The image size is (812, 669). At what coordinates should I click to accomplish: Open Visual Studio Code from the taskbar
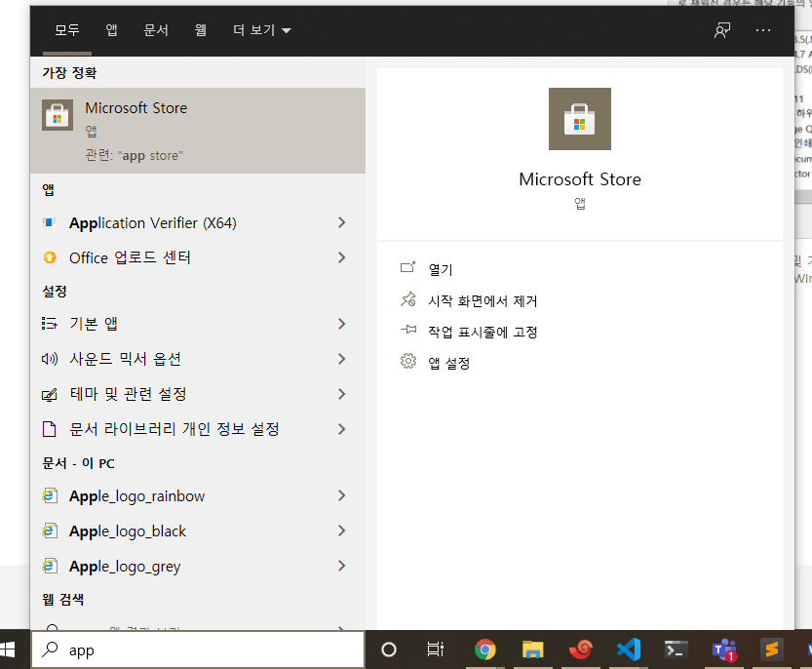pos(629,649)
